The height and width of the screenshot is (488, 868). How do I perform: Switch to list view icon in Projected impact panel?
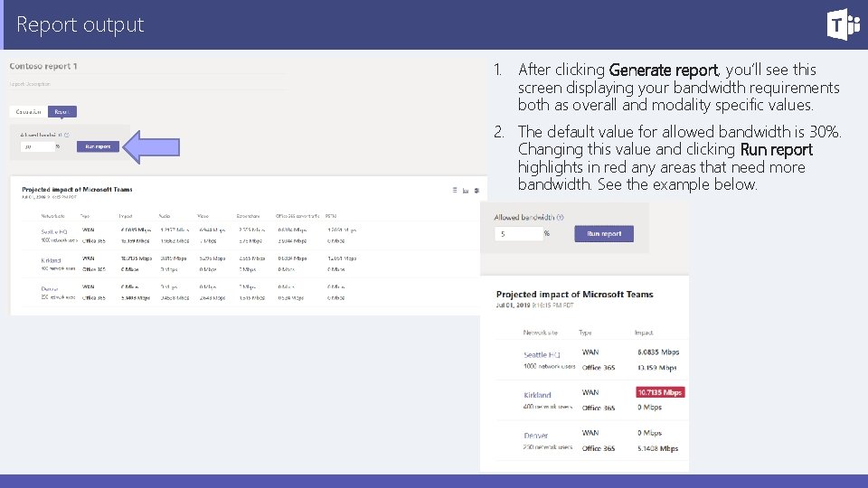pyautogui.click(x=455, y=191)
